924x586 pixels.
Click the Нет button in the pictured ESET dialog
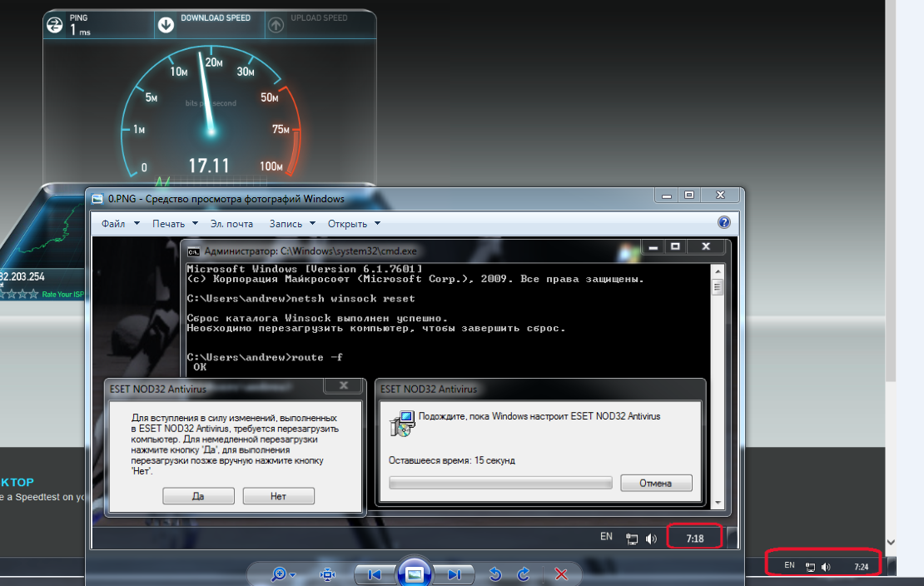278,496
